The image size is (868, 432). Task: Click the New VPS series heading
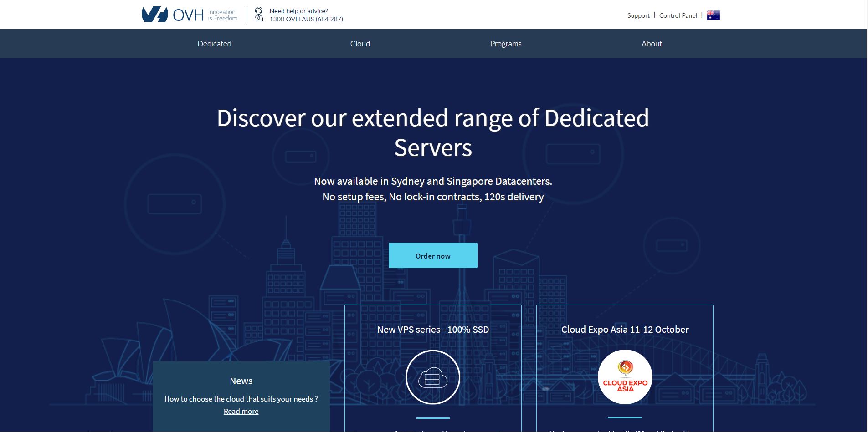[433, 330]
